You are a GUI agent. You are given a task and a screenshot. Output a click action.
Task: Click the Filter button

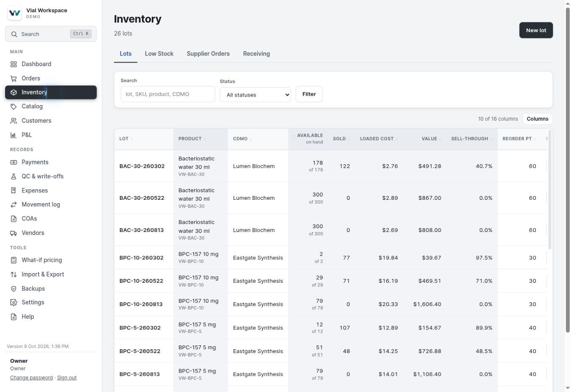[309, 94]
